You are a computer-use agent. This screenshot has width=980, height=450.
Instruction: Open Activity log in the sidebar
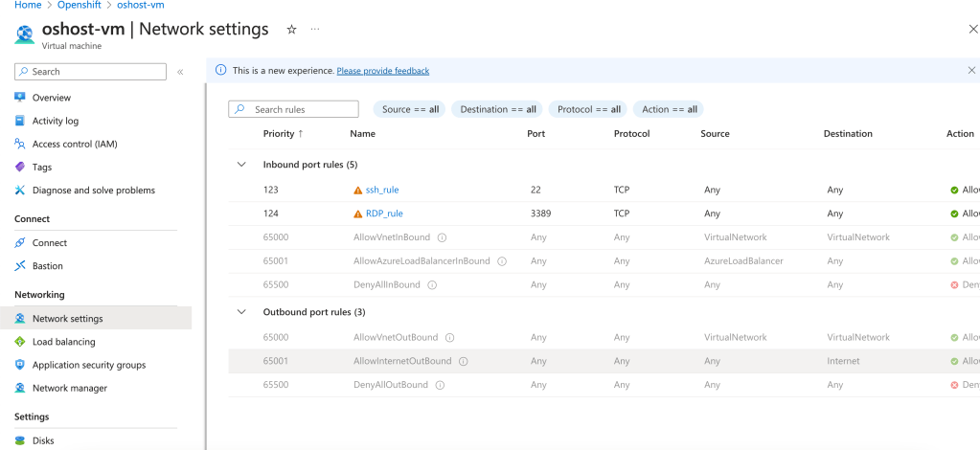(56, 121)
